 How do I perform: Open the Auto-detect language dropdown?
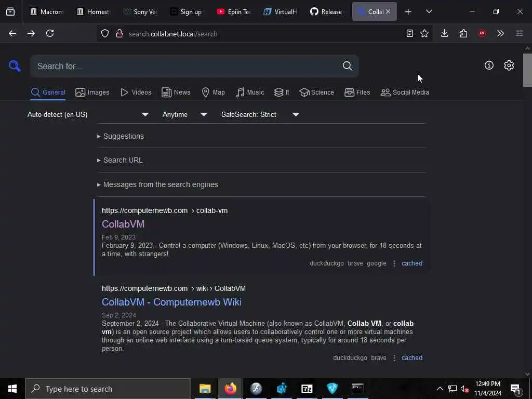pos(88,114)
